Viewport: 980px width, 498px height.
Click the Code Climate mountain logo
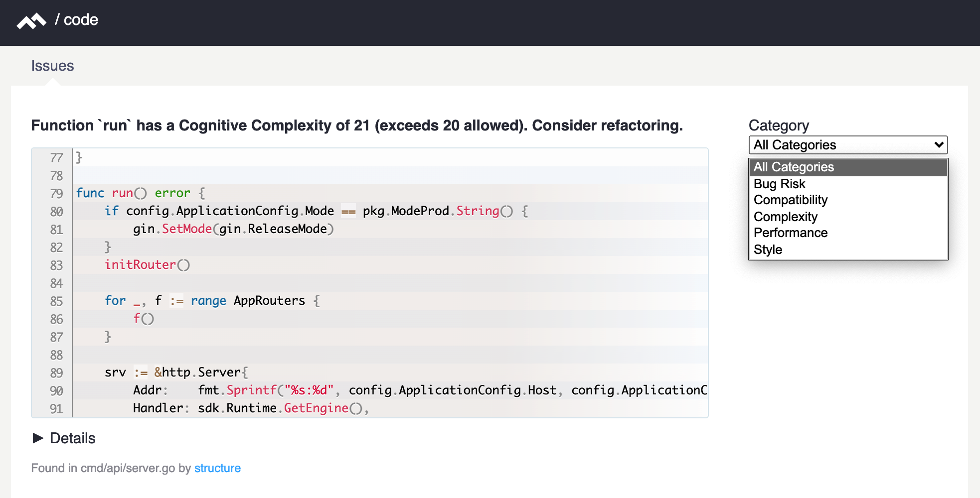click(x=31, y=21)
